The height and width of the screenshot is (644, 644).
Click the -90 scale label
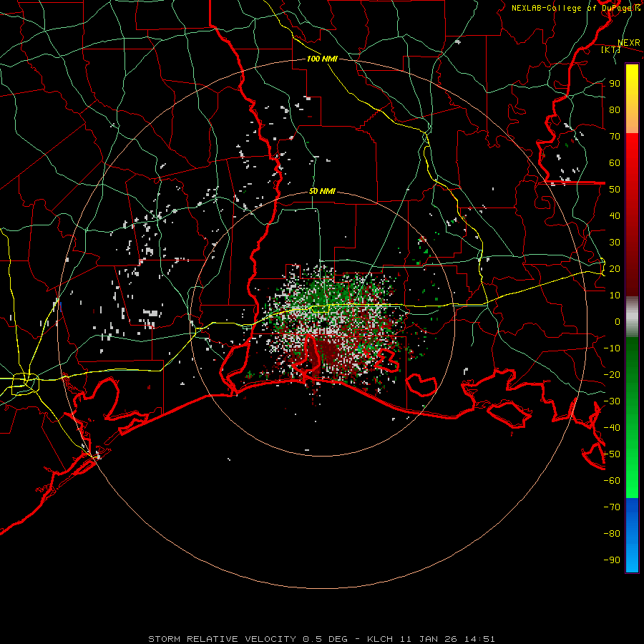612,560
